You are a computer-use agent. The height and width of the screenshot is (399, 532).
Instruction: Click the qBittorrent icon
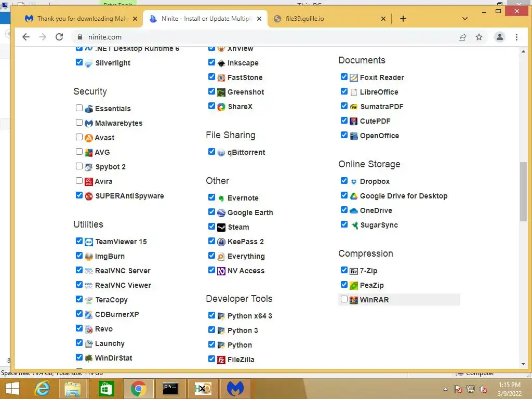tap(221, 153)
